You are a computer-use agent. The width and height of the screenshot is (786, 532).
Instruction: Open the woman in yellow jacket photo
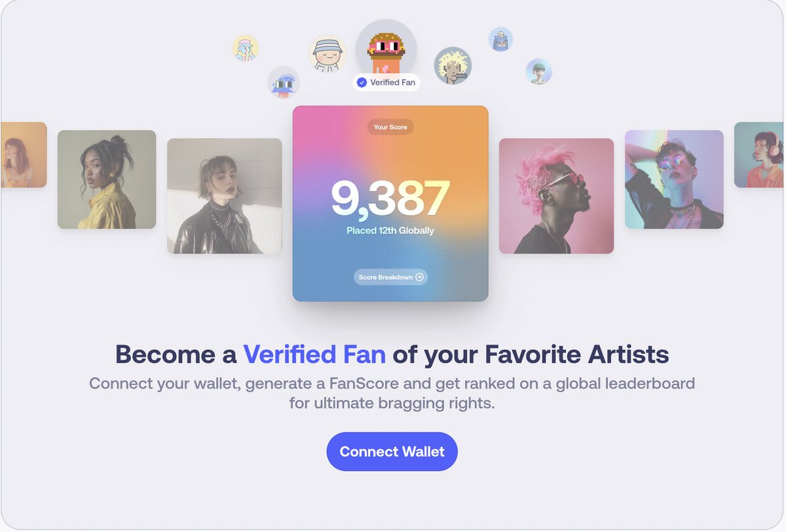107,180
